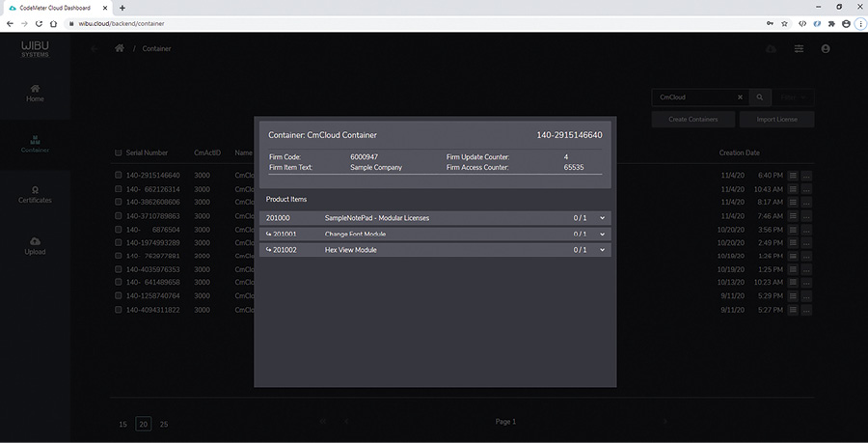Check the row 140-4035976353

coord(118,269)
